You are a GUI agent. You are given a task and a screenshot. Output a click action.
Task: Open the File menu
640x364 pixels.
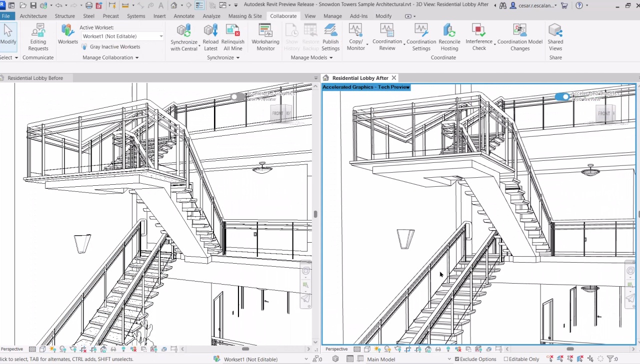pos(6,16)
